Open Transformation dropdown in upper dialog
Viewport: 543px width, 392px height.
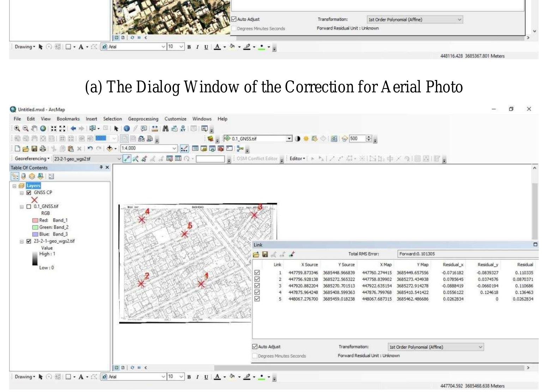pos(459,20)
